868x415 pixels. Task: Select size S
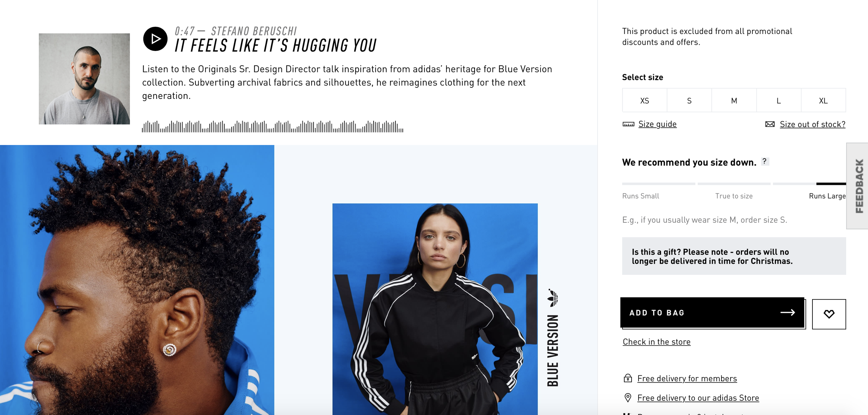689,100
